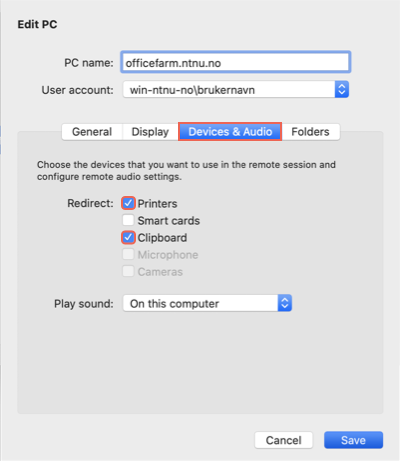The width and height of the screenshot is (400, 461).
Task: Click the Smart cards label text
Action: pyautogui.click(x=169, y=221)
